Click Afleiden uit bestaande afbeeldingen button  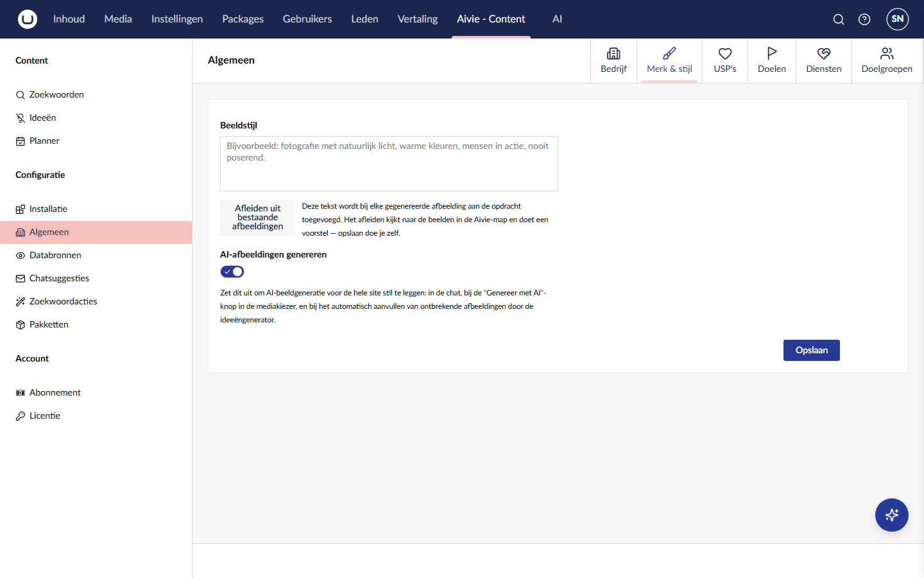257,218
